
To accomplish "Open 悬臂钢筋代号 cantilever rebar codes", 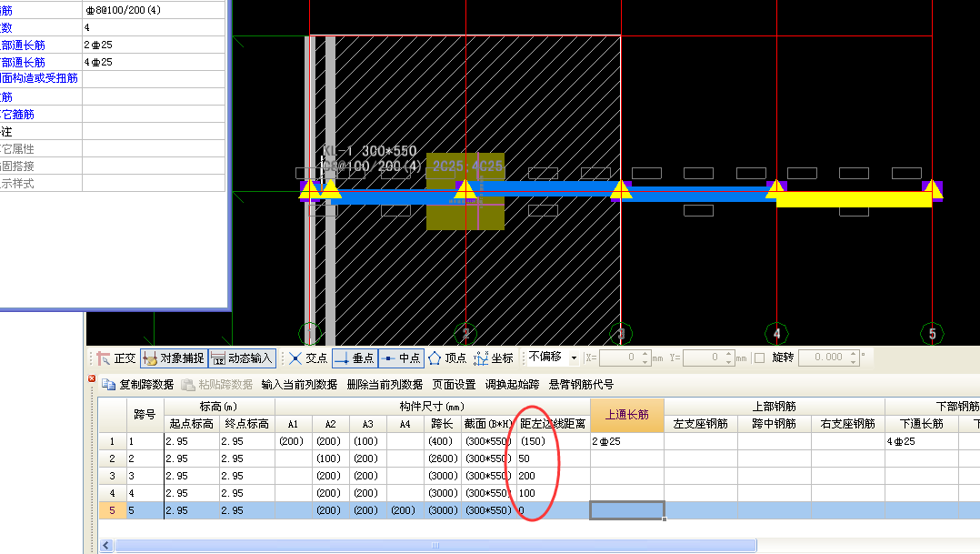I will pyautogui.click(x=581, y=385).
